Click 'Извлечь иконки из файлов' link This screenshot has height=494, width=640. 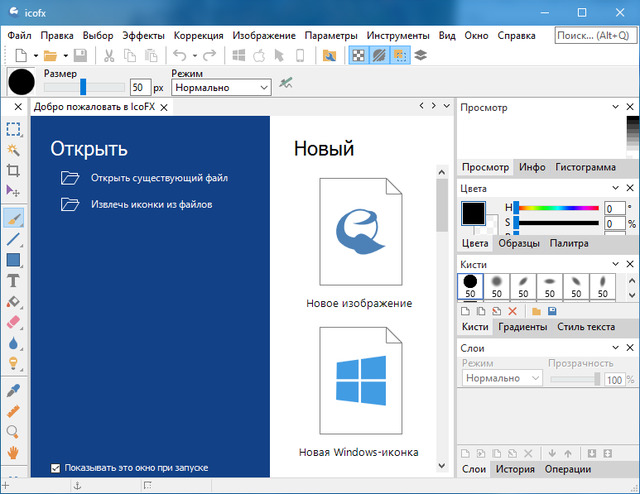point(151,204)
